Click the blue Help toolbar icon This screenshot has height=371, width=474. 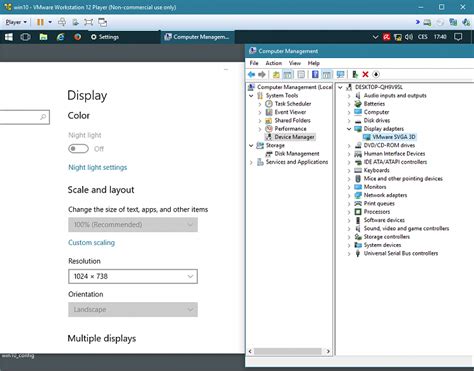pyautogui.click(x=315, y=74)
